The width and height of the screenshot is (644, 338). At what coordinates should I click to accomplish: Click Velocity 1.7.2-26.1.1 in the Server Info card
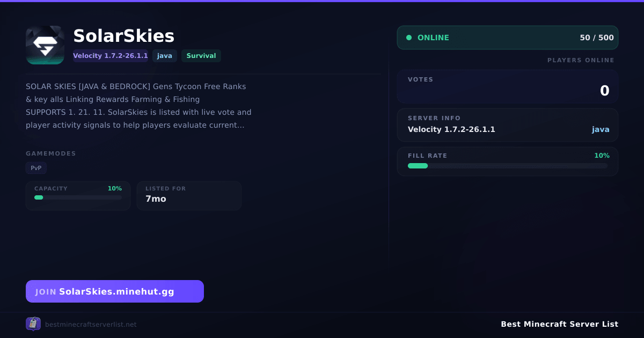(451, 129)
